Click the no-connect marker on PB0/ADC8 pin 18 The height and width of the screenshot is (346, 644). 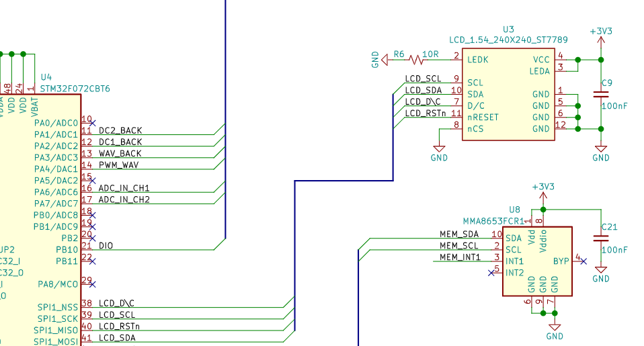pos(92,215)
